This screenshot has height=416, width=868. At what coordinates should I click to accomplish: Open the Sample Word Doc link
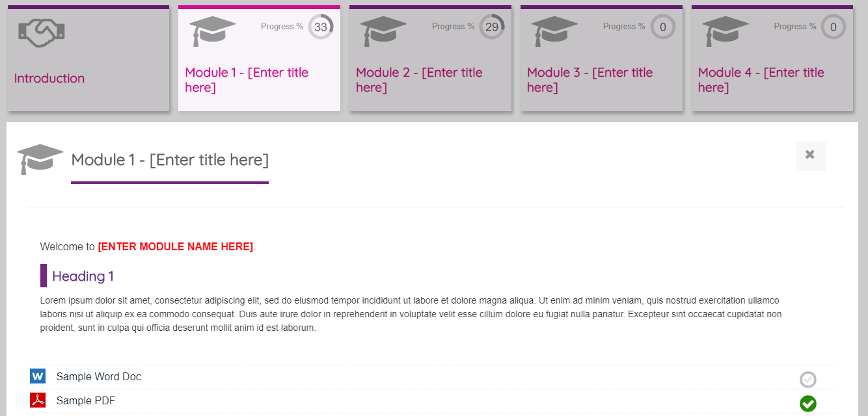click(x=99, y=377)
